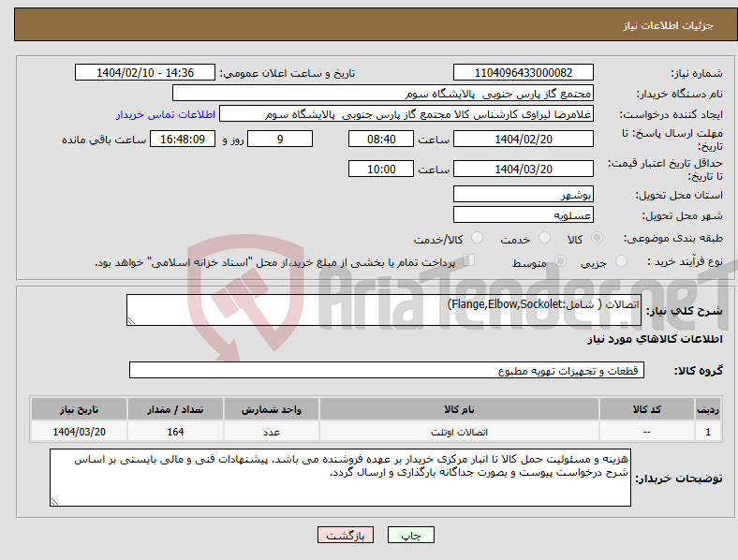The width and height of the screenshot is (738, 560).
Task: Click توضیحات خریدار label
Action: pos(679,479)
